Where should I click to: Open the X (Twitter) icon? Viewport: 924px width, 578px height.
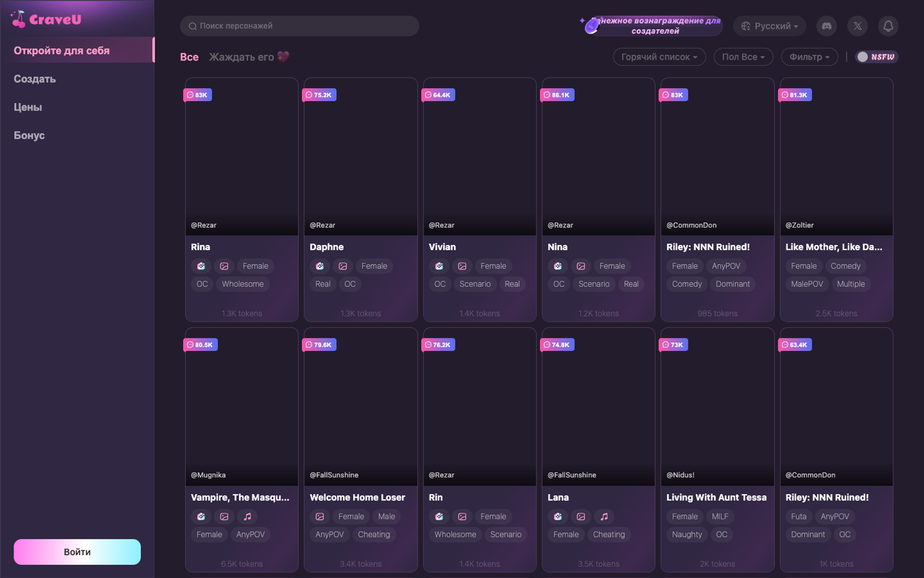coord(858,26)
